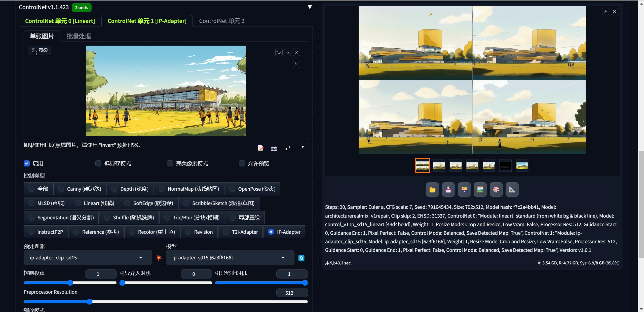
Task: Toggle the 允许预览 checkbox
Action: pyautogui.click(x=242, y=163)
